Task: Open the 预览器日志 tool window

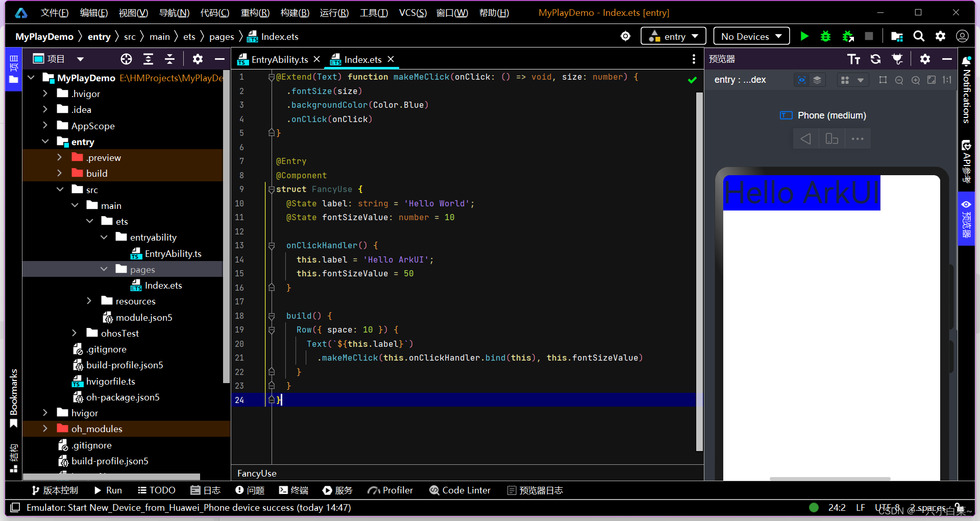Action: pos(535,490)
